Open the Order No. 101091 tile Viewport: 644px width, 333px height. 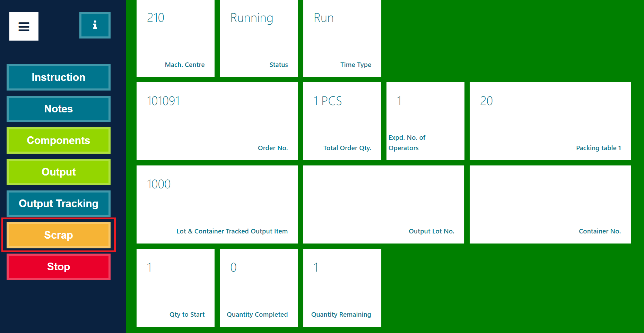tap(217, 121)
